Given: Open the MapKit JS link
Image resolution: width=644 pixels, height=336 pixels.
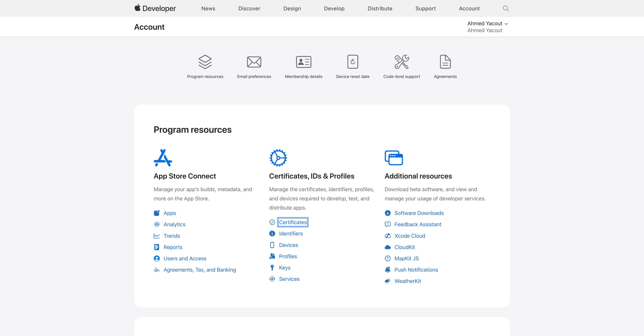Looking at the screenshot, I should tap(407, 258).
